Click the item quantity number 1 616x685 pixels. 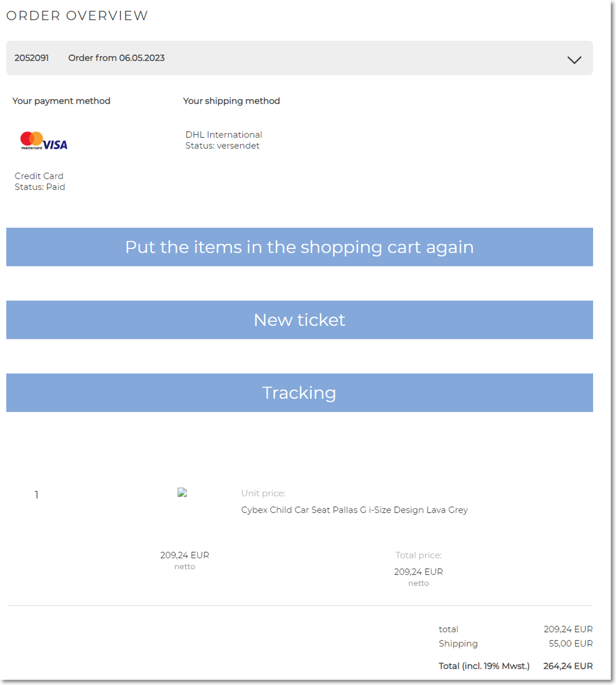click(x=36, y=495)
